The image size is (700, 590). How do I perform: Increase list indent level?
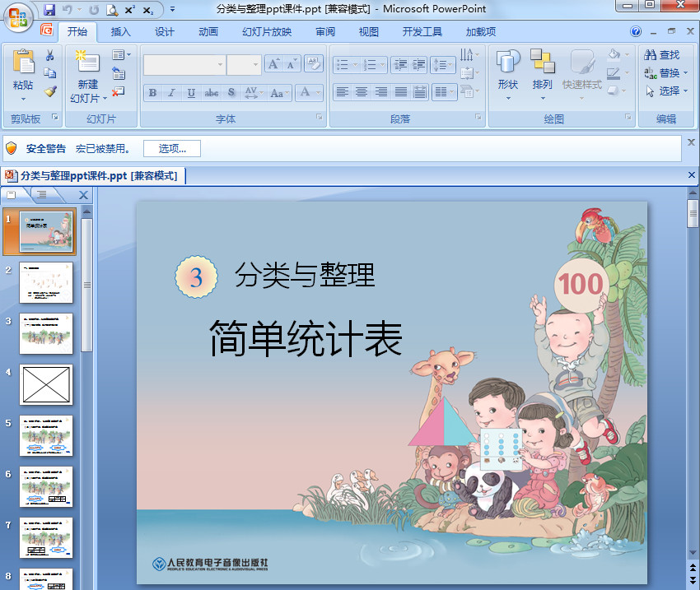pos(418,65)
